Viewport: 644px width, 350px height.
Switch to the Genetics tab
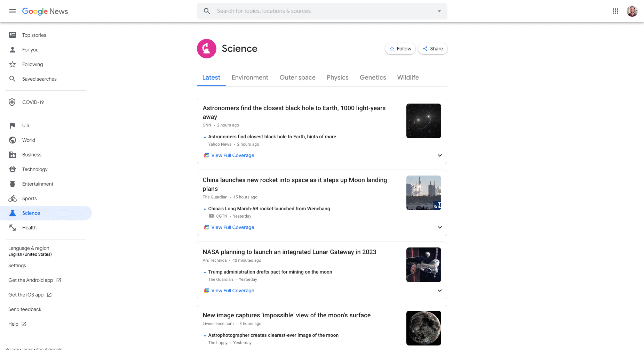373,77
